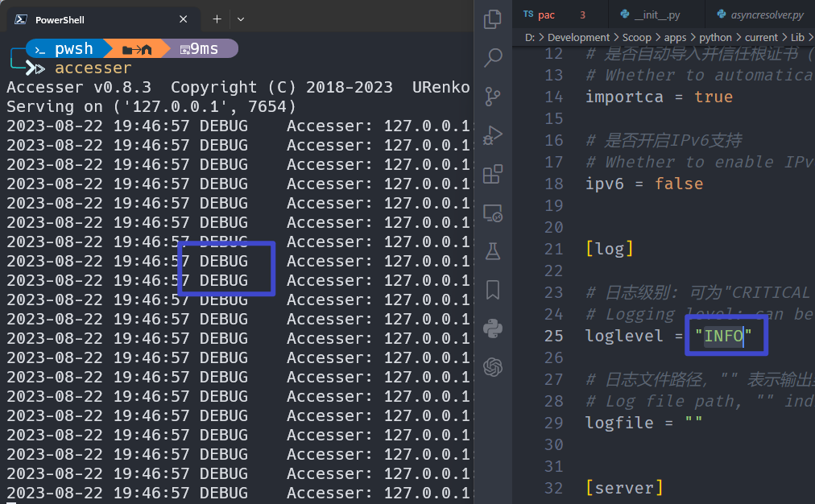This screenshot has width=815, height=504.
Task: Open the terminal tab dropdown chevron
Action: coord(240,19)
